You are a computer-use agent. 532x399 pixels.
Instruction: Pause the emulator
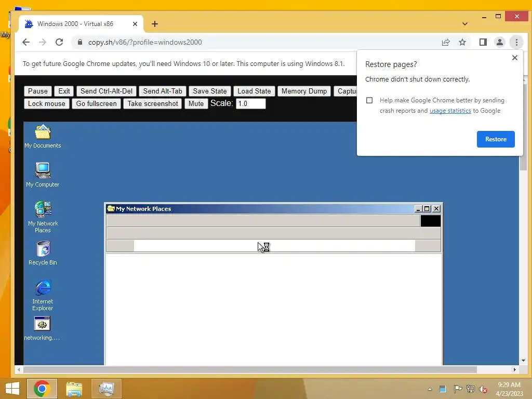[x=37, y=91]
